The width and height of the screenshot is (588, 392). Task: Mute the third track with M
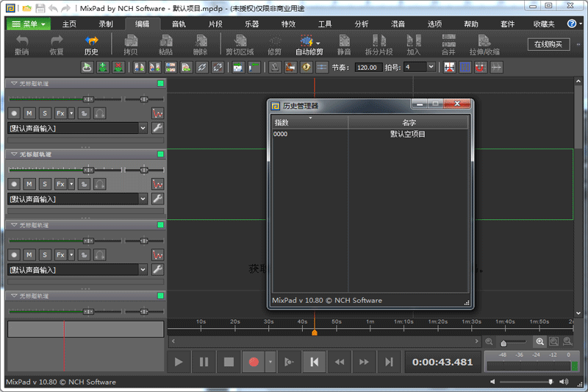pos(29,254)
